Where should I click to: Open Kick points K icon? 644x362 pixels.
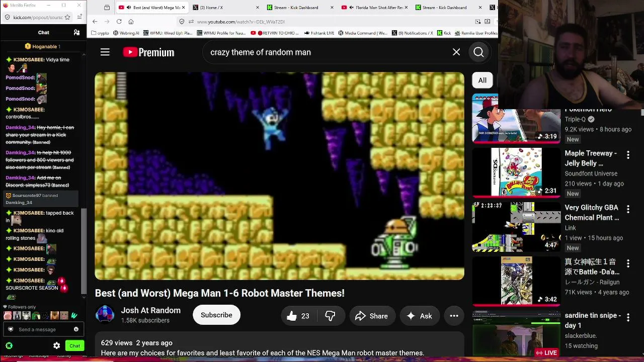click(x=9, y=345)
